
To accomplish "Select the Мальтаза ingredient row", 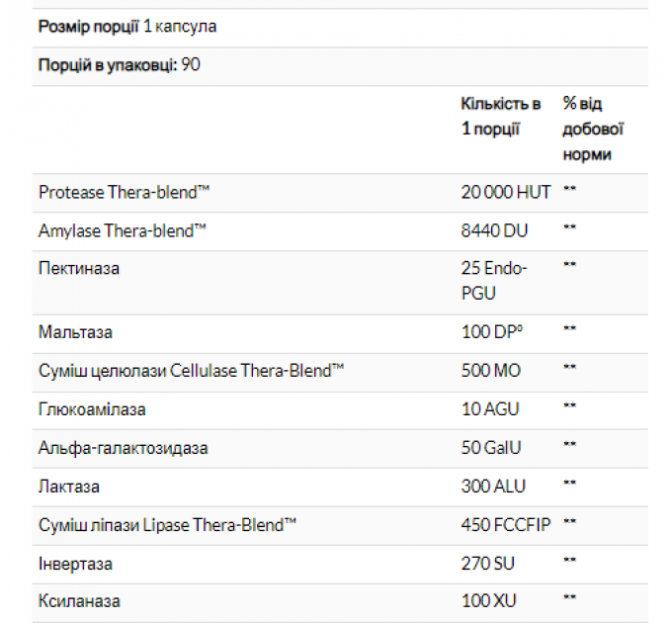I will click(x=340, y=334).
